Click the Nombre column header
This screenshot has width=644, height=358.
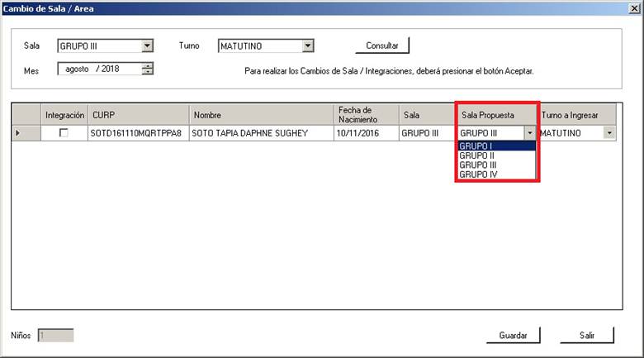[260, 115]
